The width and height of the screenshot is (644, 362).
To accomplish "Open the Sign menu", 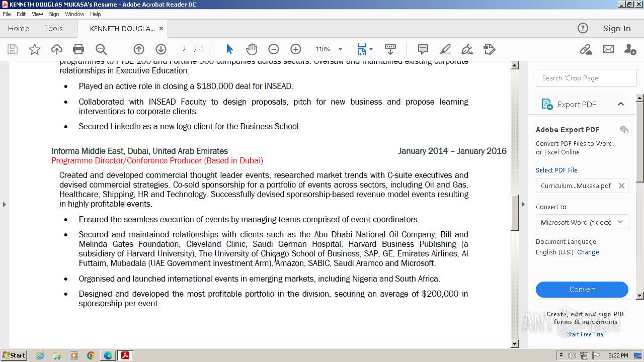I will point(54,14).
